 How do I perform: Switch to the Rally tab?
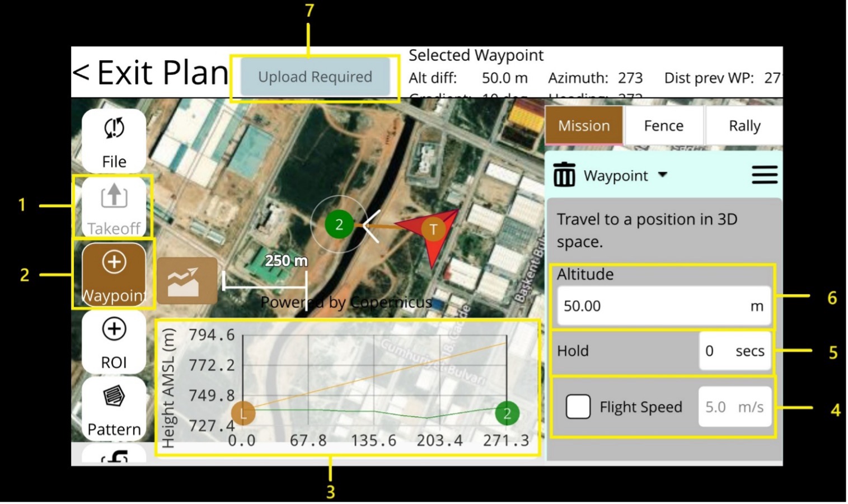pyautogui.click(x=744, y=126)
